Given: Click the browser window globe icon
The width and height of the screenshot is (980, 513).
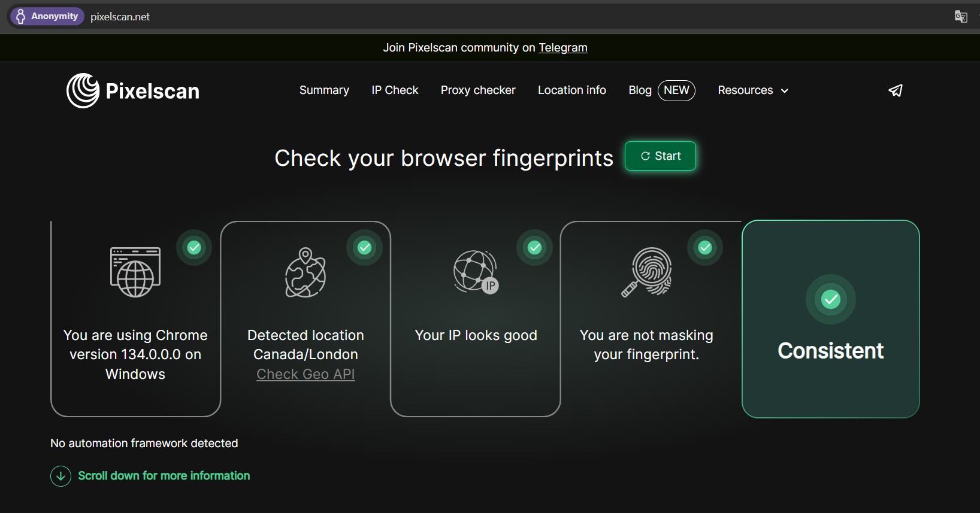Looking at the screenshot, I should point(135,272).
